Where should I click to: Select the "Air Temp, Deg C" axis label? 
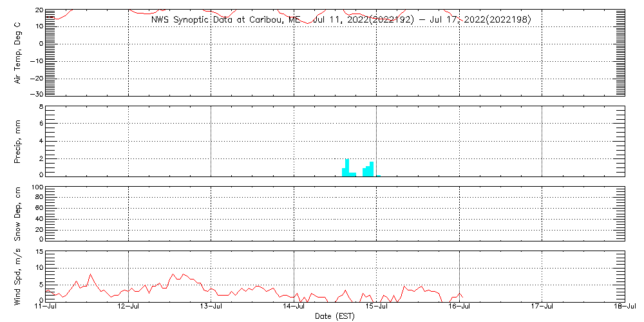coord(18,52)
